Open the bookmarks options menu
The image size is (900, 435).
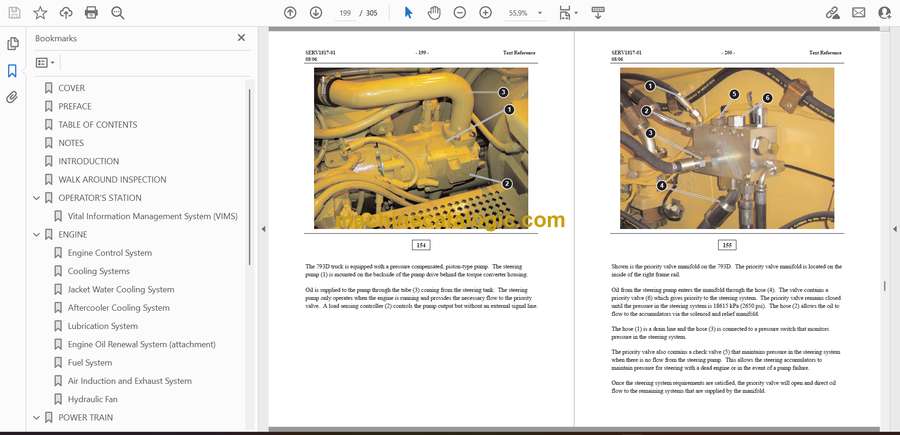(x=45, y=63)
